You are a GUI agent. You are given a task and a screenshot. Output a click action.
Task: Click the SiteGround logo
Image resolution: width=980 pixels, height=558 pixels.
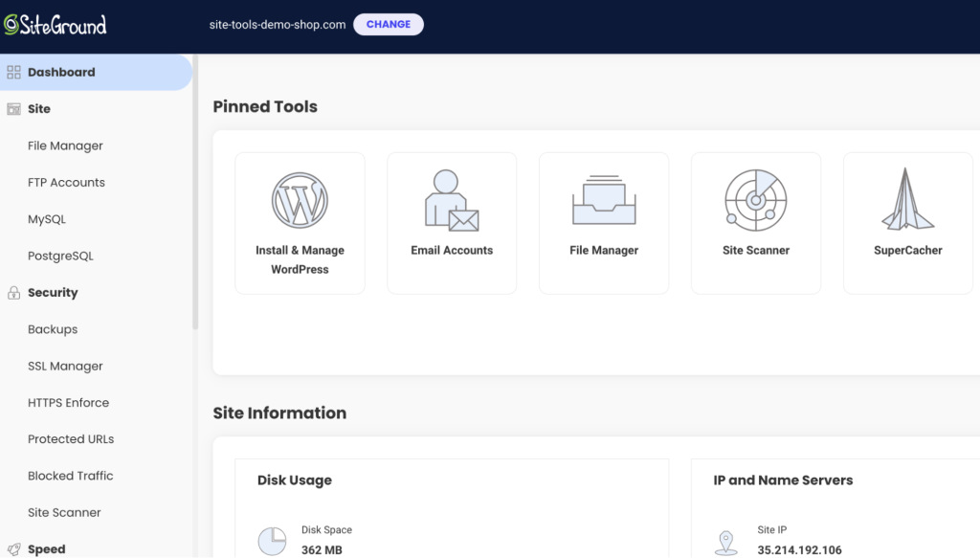pyautogui.click(x=55, y=25)
